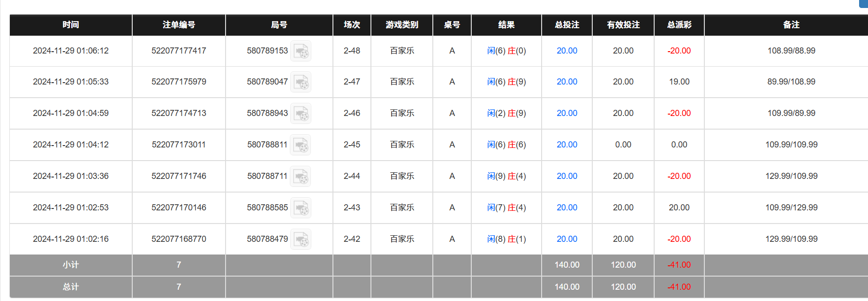Click replay icon beside round 580788811
The width and height of the screenshot is (868, 301).
click(300, 145)
